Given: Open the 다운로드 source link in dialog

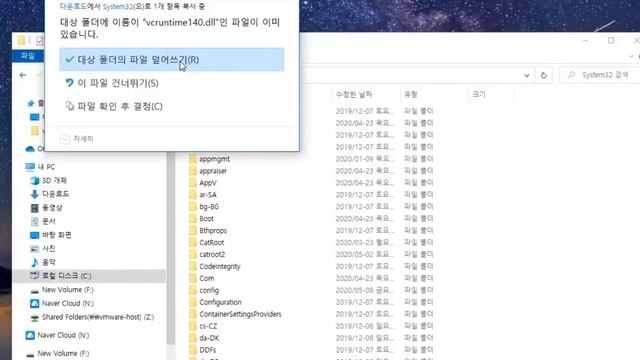Looking at the screenshot, I should [73, 7].
